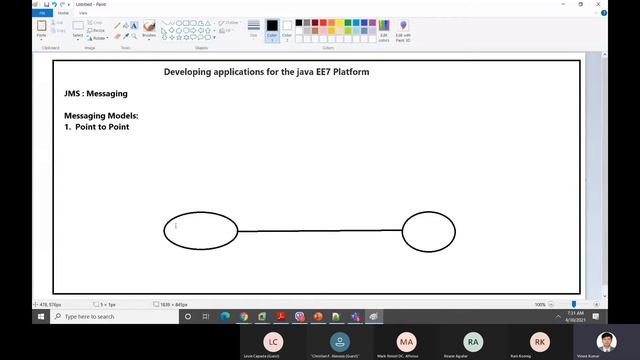
Task: Click Edit with Paint 3D
Action: [403, 31]
